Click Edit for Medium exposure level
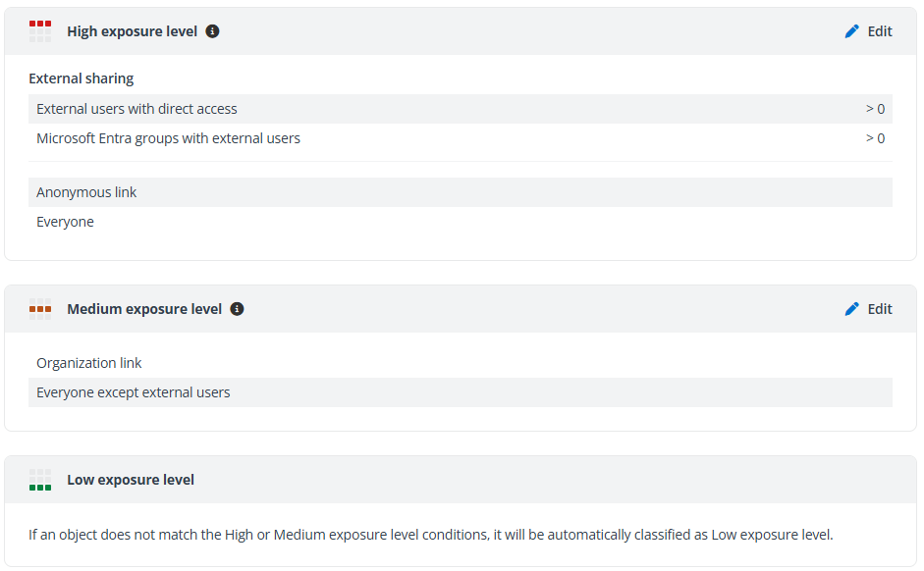This screenshot has width=924, height=571. click(879, 308)
